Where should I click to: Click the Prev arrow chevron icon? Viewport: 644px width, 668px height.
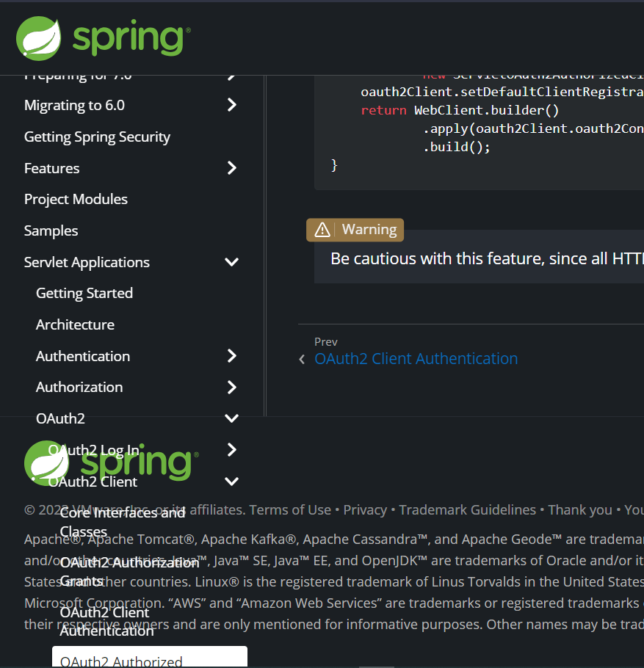click(x=301, y=360)
